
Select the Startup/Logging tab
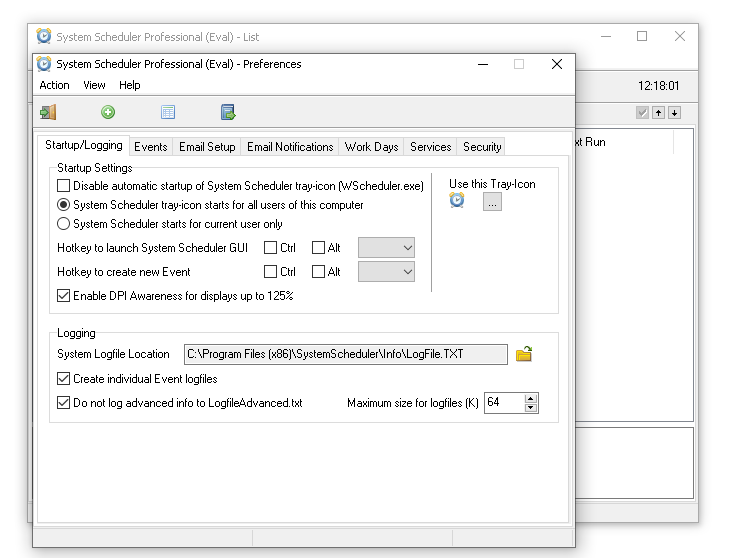click(84, 145)
